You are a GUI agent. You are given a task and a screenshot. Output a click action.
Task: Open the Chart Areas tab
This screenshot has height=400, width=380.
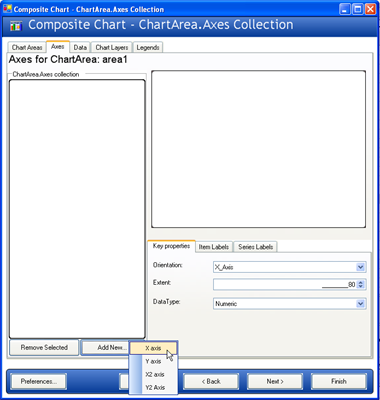tap(27, 48)
